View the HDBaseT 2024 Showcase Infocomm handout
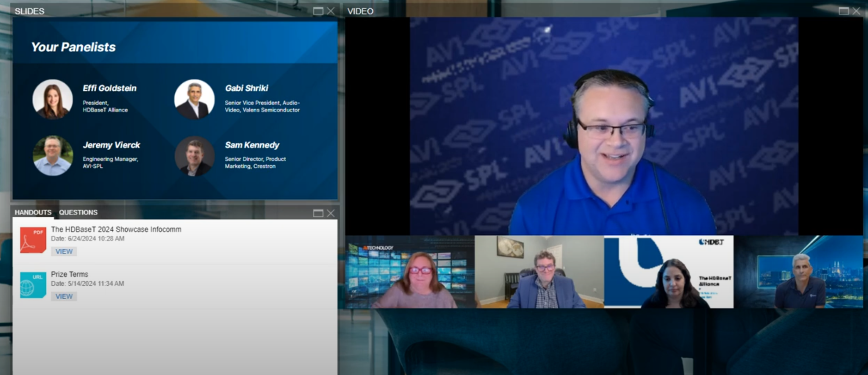The width and height of the screenshot is (868, 375). point(64,252)
